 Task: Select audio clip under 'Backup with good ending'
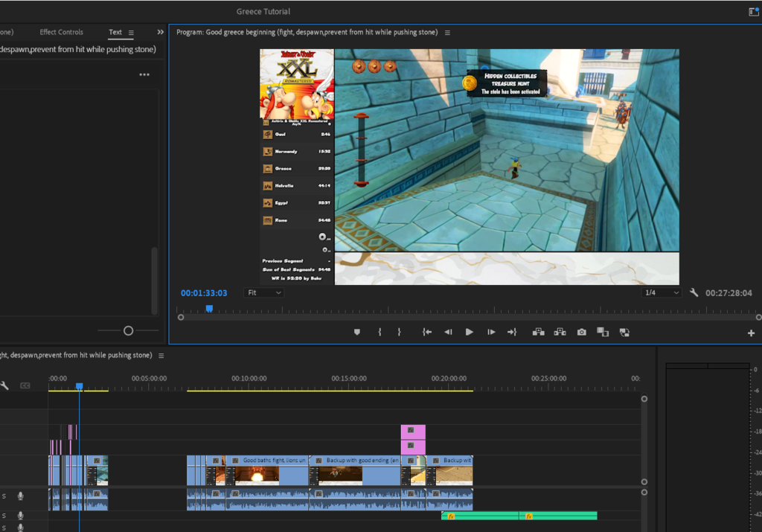pos(355,499)
